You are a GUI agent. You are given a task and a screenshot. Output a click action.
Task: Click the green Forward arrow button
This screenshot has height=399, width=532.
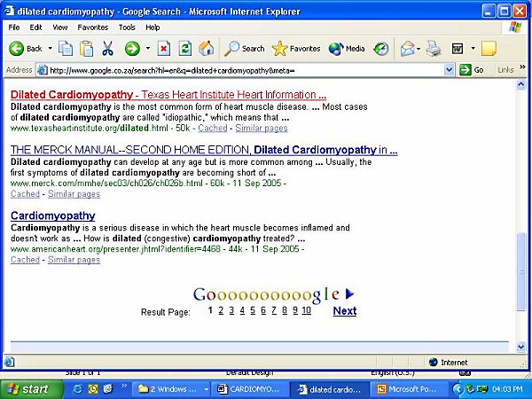pos(132,49)
